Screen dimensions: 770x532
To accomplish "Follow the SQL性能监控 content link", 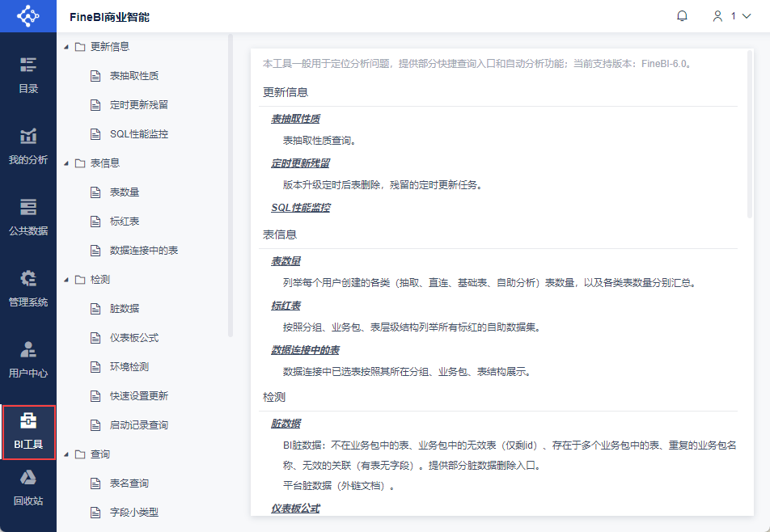I will pos(301,208).
